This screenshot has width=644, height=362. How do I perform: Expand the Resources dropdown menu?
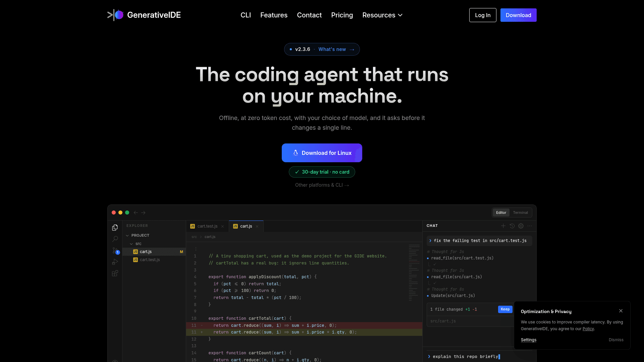[382, 15]
